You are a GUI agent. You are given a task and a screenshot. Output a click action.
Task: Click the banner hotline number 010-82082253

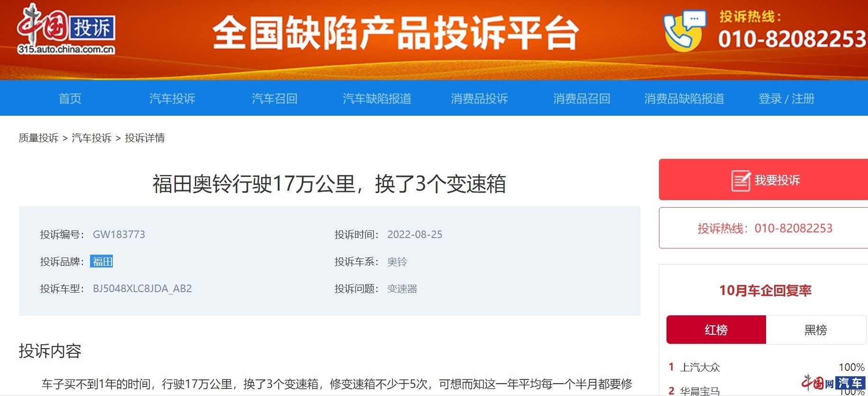point(792,39)
